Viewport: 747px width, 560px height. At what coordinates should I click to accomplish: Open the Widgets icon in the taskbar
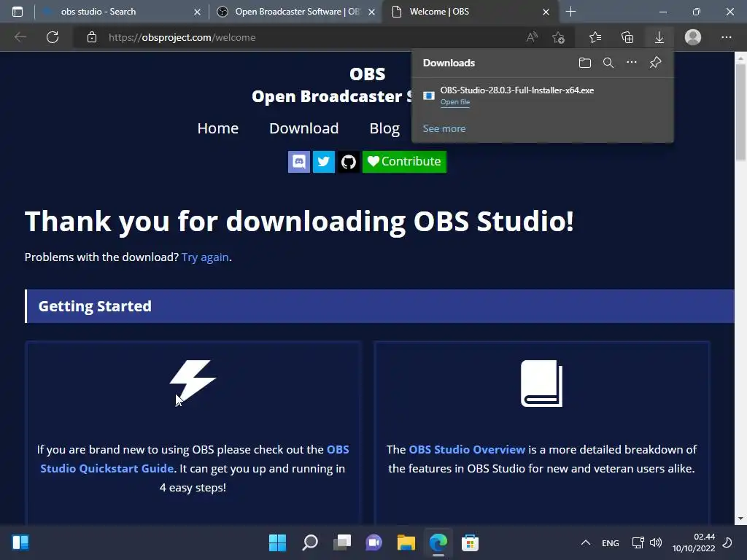(x=20, y=542)
